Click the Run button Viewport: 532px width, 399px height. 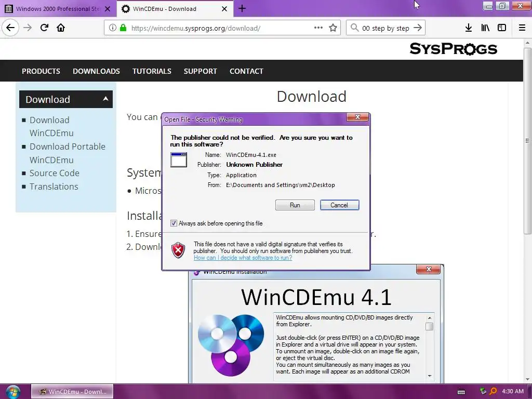point(295,205)
